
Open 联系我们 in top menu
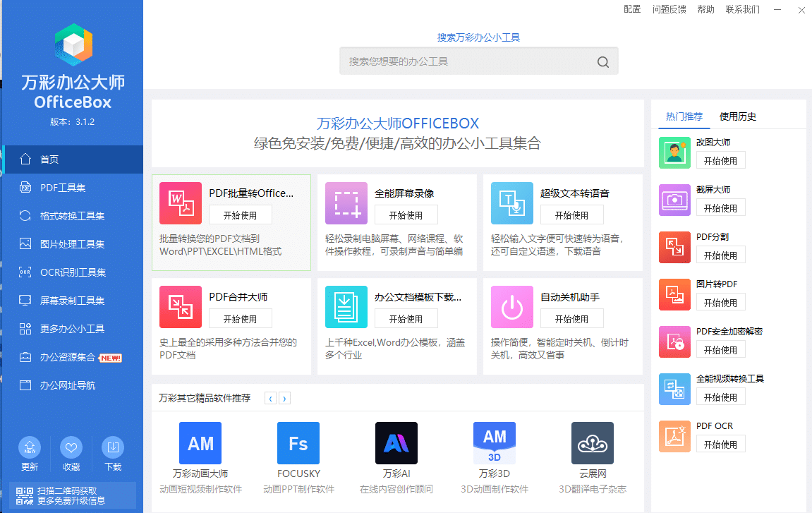tap(743, 9)
